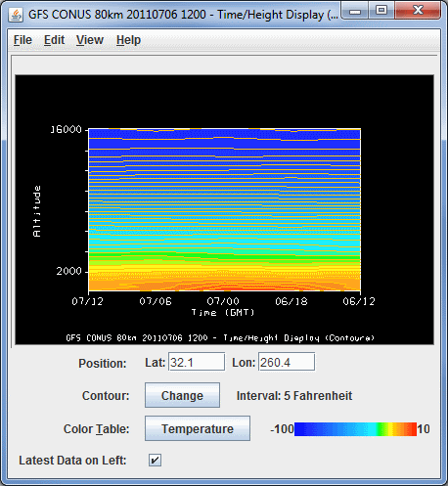
Task: Open the Edit menu
Action: coord(54,40)
